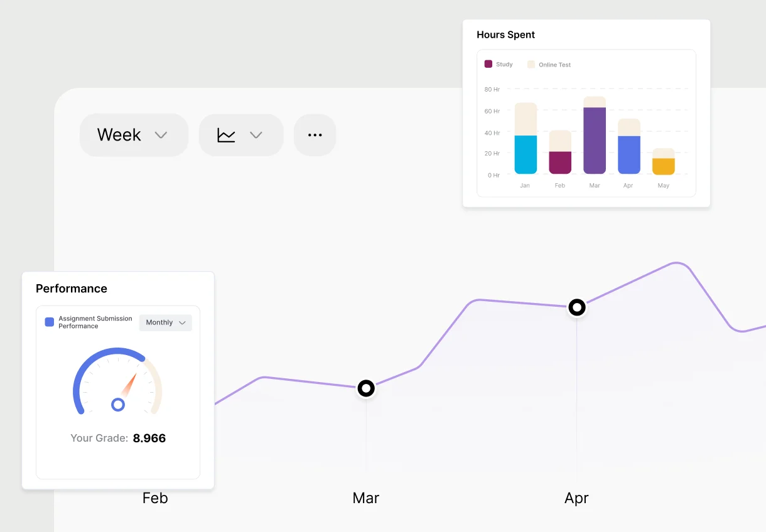
Task: Click the Assignment Submission Performance legend square
Action: 50,322
